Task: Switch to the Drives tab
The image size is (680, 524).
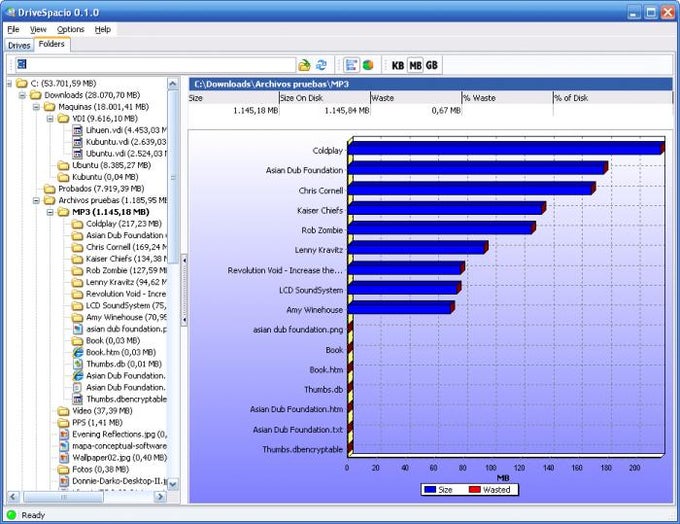Action: 19,45
